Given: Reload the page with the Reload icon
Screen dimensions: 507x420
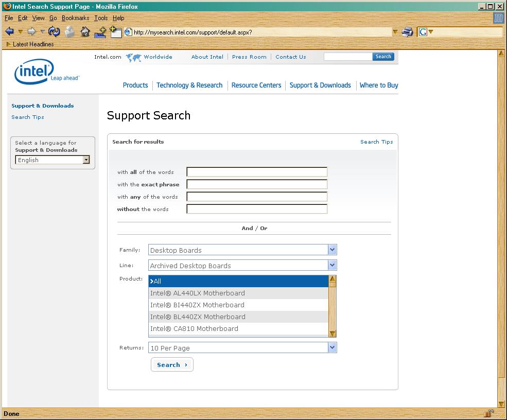Looking at the screenshot, I should (54, 31).
